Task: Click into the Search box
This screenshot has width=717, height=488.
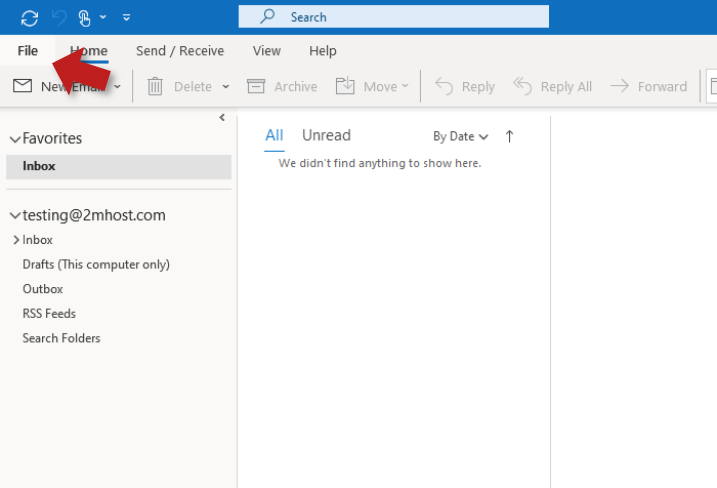Action: [400, 17]
